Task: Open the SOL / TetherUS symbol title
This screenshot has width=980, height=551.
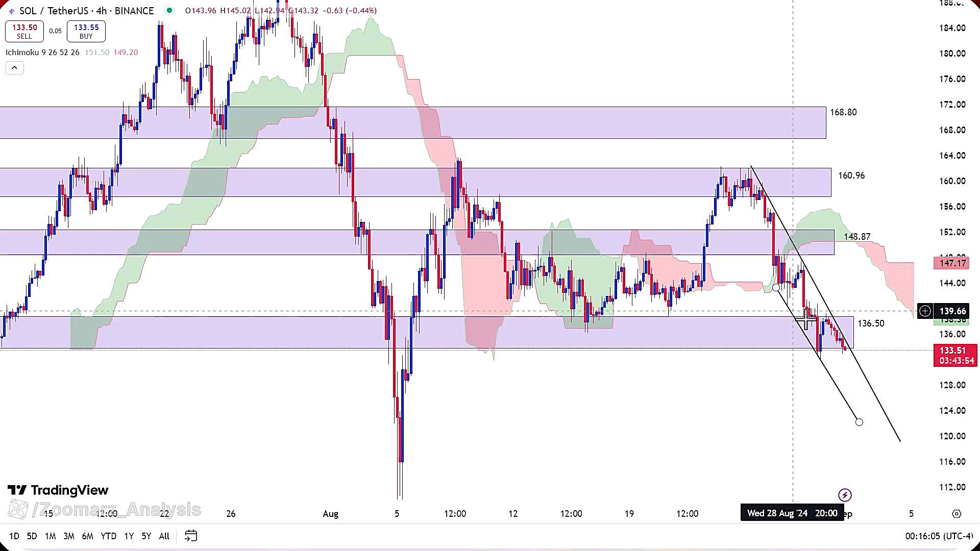Action: pyautogui.click(x=86, y=11)
